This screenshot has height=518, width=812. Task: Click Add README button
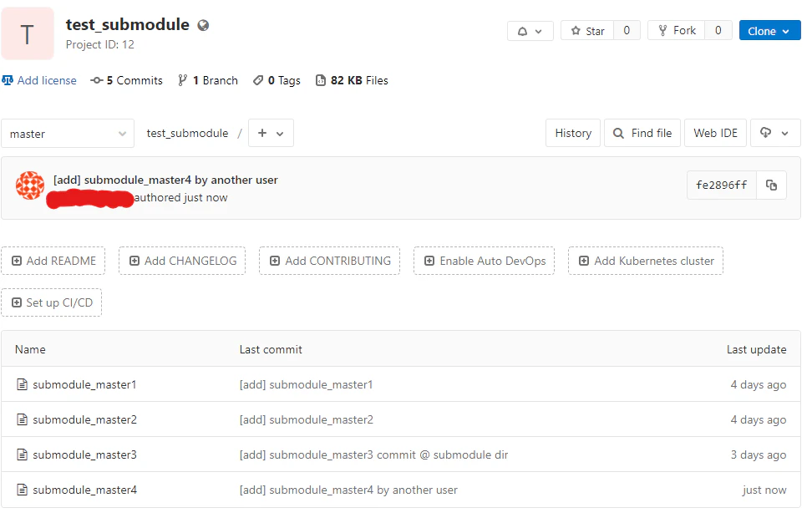53,261
